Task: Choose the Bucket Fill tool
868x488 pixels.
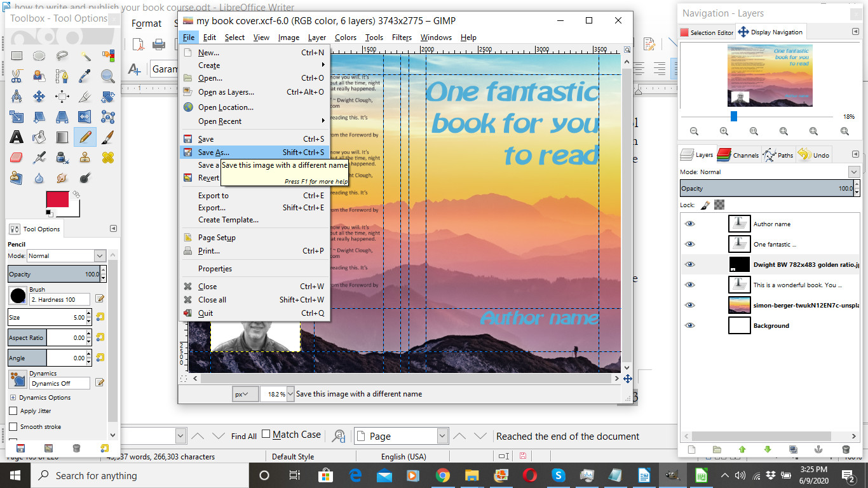Action: point(39,137)
